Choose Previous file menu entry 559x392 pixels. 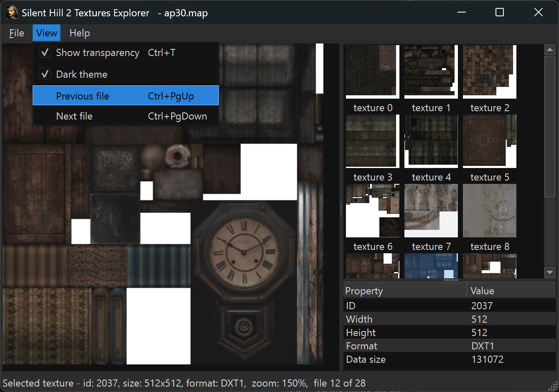pyautogui.click(x=126, y=96)
